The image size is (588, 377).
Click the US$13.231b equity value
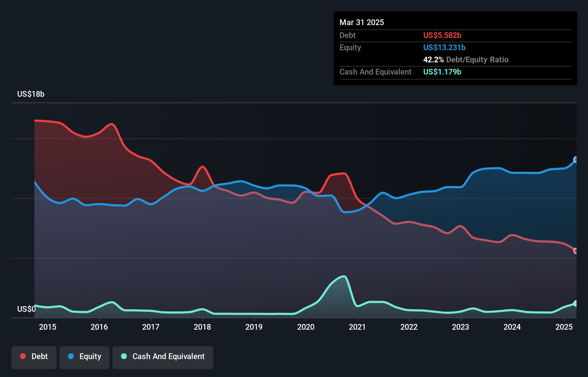point(444,47)
